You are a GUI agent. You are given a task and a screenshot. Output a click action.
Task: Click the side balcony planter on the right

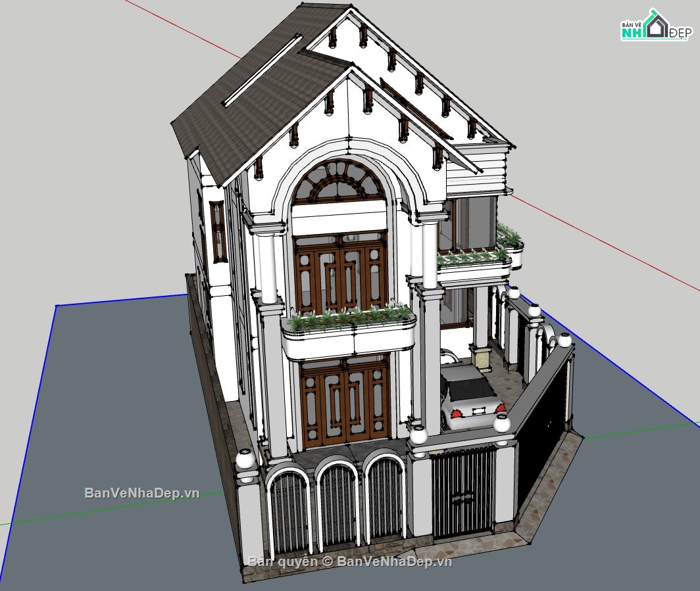[475, 257]
